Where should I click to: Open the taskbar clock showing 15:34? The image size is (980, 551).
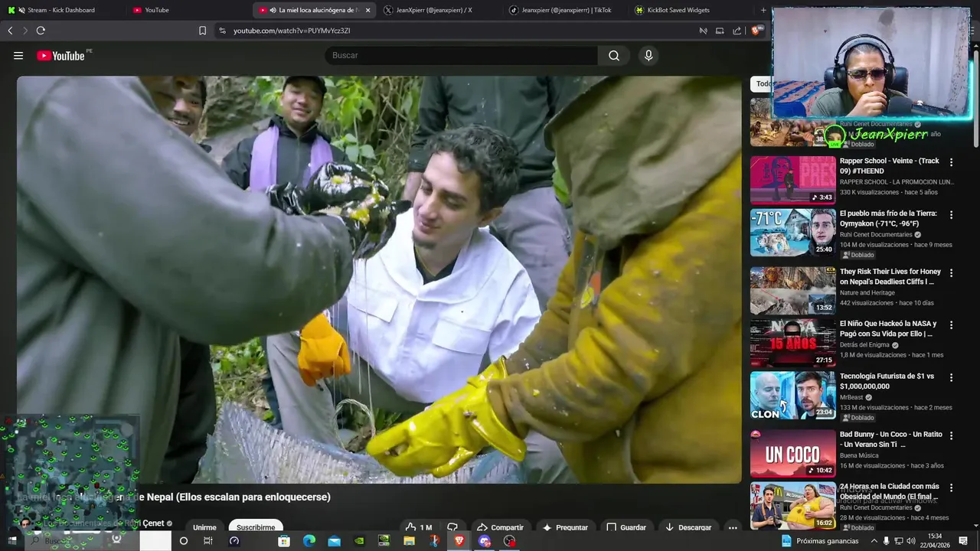(934, 541)
